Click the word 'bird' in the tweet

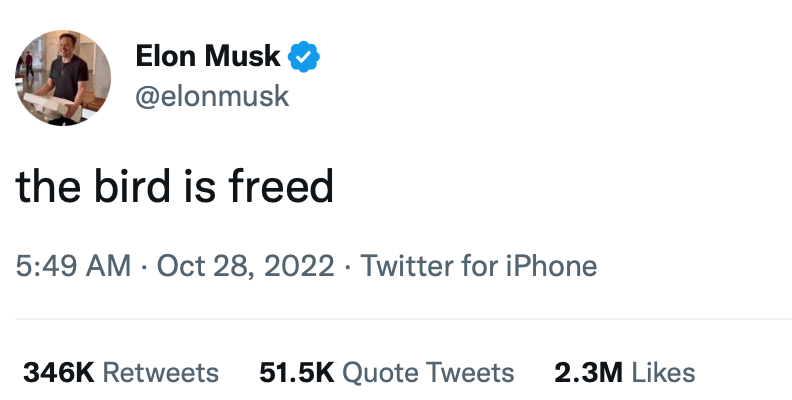pos(132,186)
